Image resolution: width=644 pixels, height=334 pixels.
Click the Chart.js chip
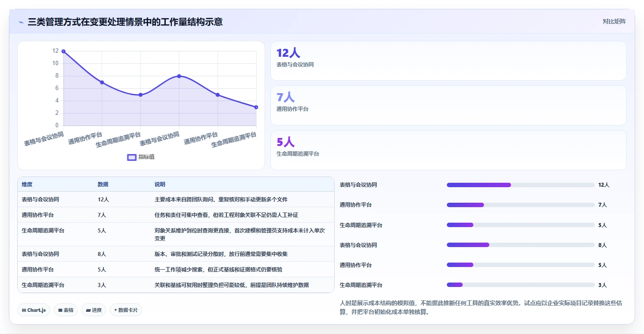coord(34,310)
